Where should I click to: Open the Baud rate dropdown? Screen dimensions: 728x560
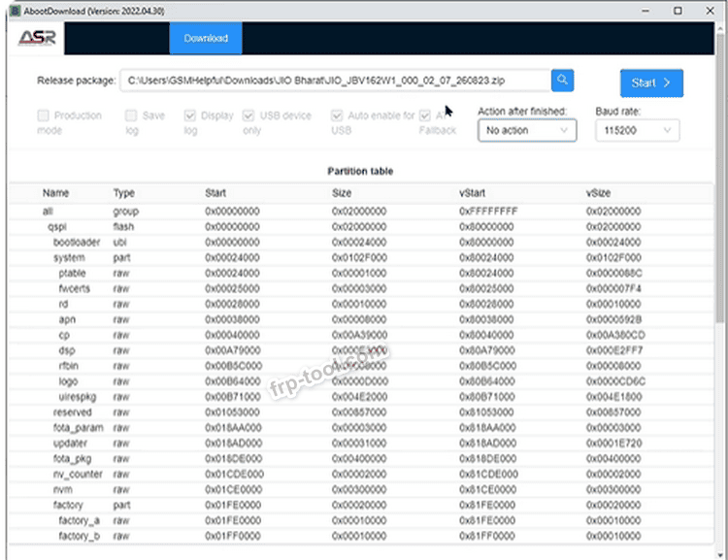(638, 130)
